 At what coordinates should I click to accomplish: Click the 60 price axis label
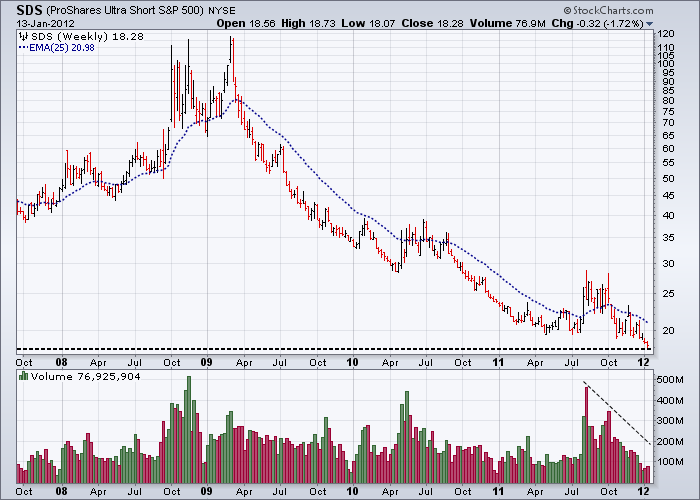click(668, 149)
